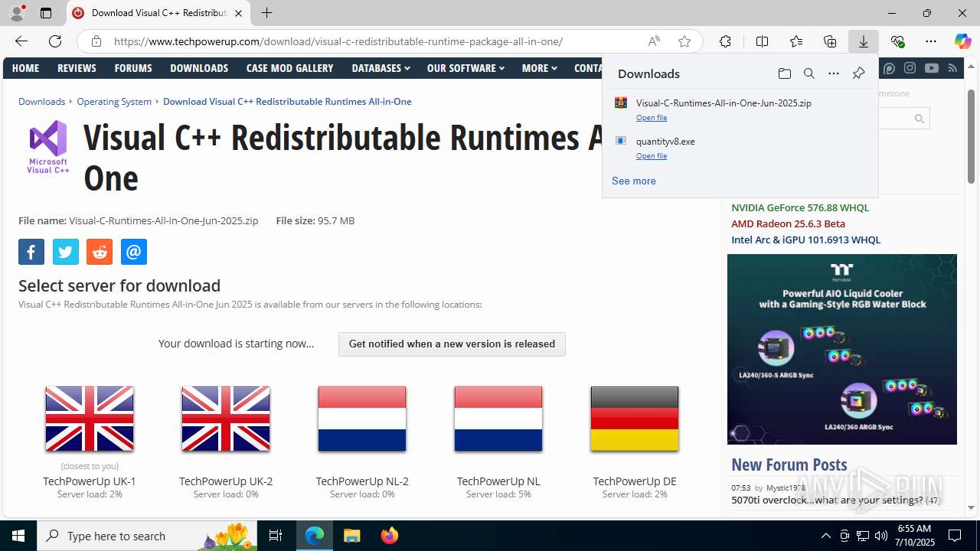
Task: Click the Downloads breadcrumb link
Action: 41,101
